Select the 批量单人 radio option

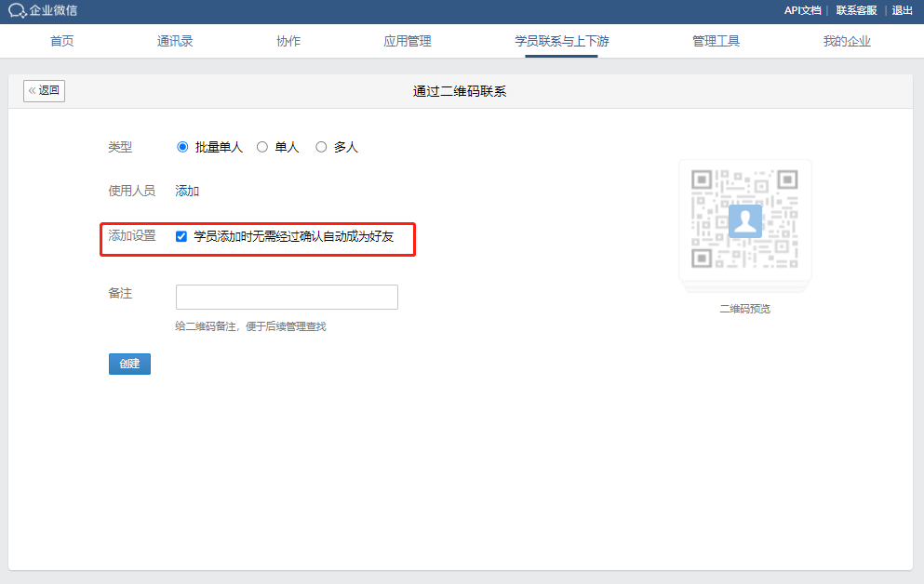point(182,147)
